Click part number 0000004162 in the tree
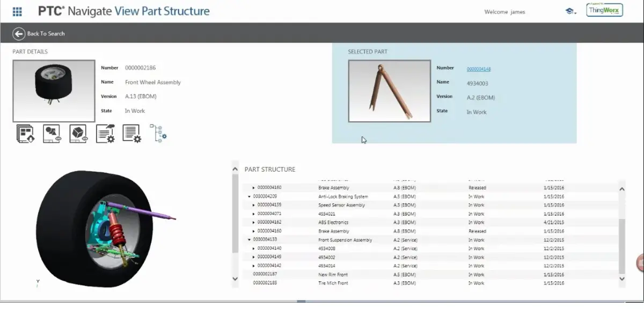 269,222
